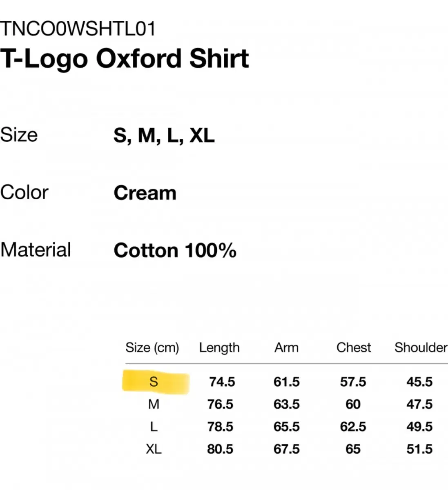The width and height of the screenshot is (448, 490).
Task: Select the Chest column header
Action: 354,347
